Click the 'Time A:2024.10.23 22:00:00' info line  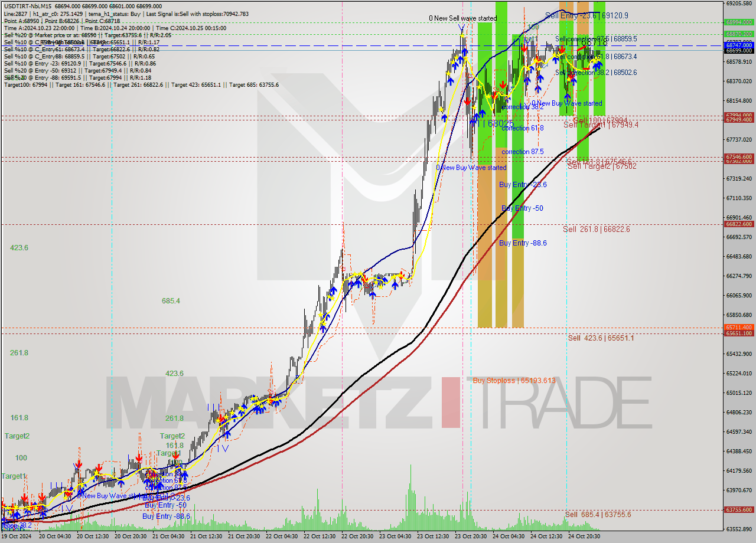pyautogui.click(x=39, y=28)
